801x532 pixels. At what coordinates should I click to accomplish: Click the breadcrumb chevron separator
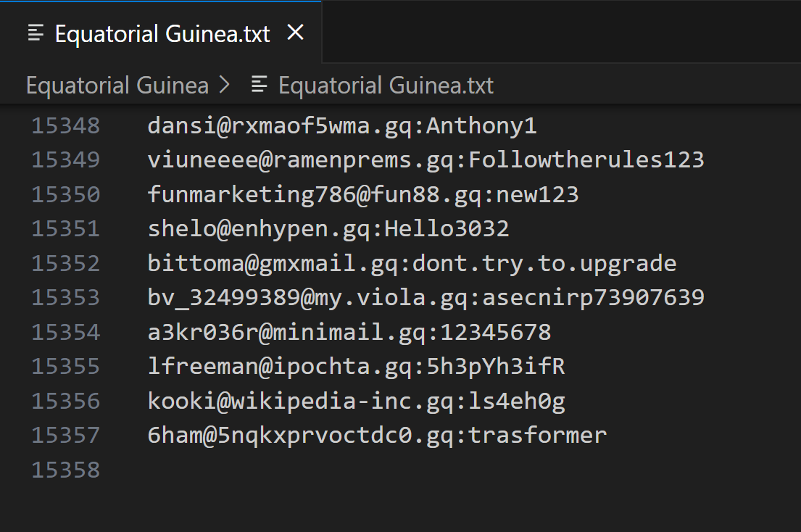click(224, 86)
